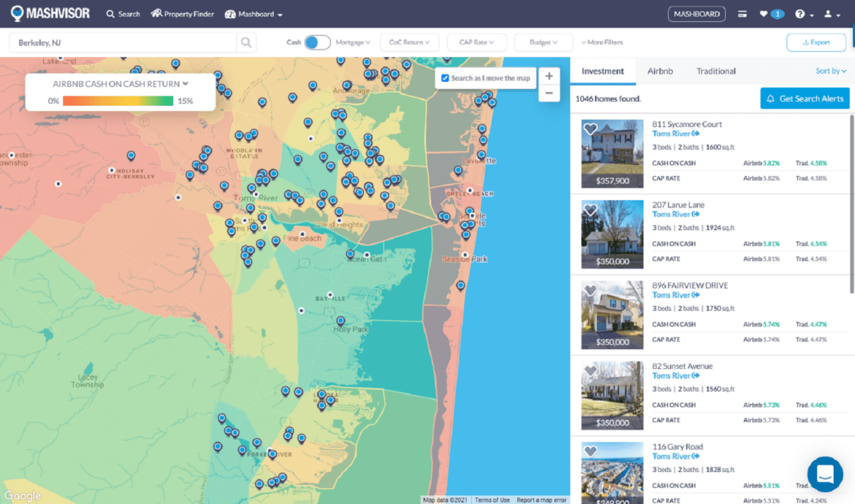
Task: Zoom in the map with plus button
Action: coord(550,76)
